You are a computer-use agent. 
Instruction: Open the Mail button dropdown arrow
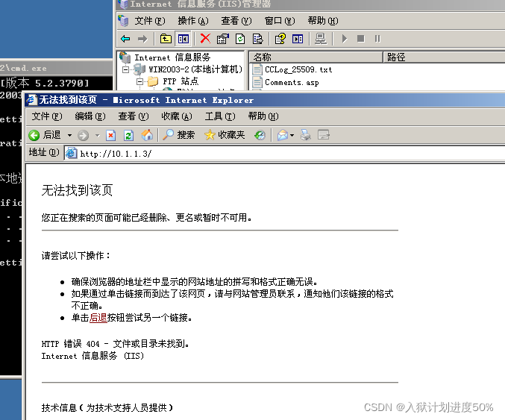click(292, 135)
